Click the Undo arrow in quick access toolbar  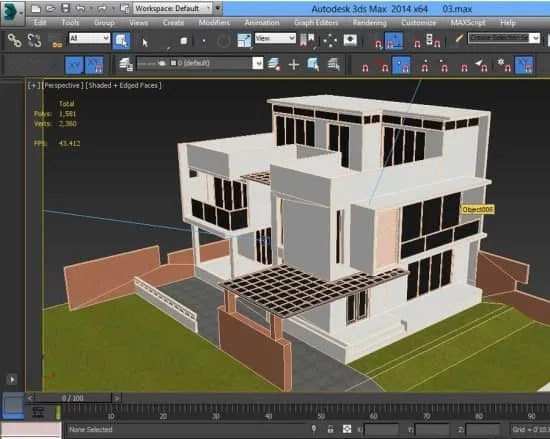(x=81, y=8)
